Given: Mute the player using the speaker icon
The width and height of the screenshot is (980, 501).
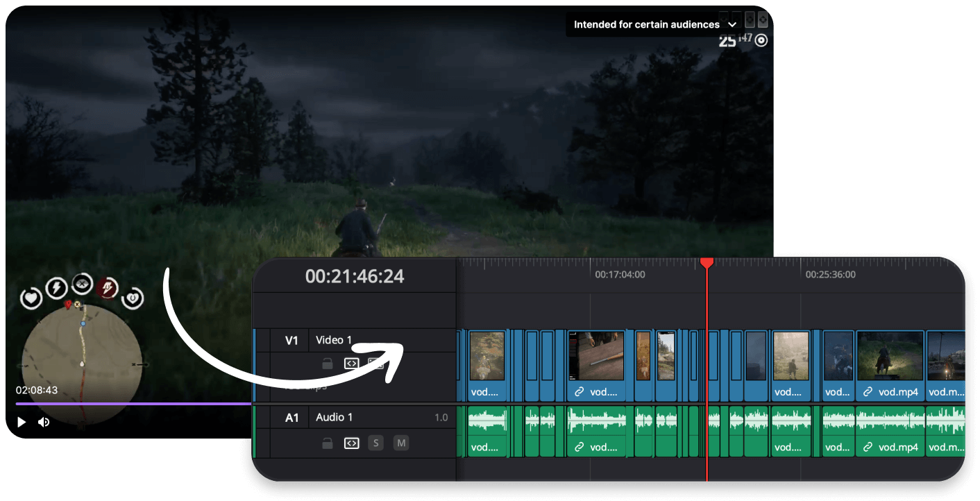Looking at the screenshot, I should tap(44, 422).
